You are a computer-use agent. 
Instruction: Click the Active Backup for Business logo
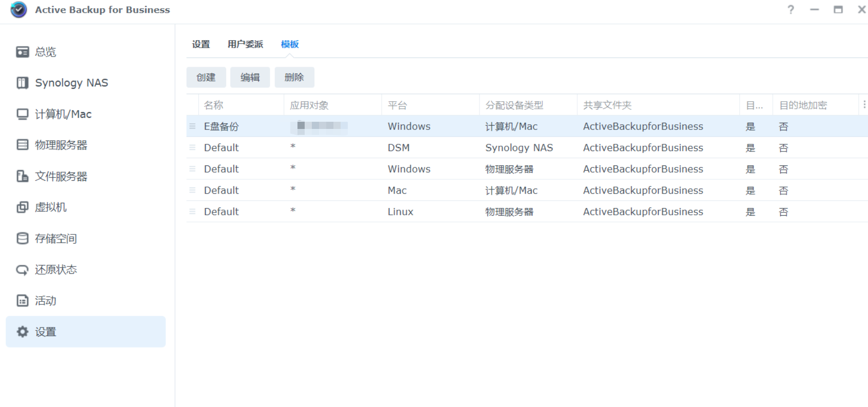point(19,10)
